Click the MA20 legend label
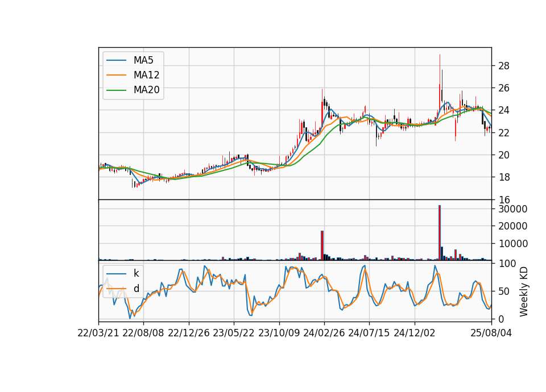The width and height of the screenshot is (546, 392). tap(146, 90)
